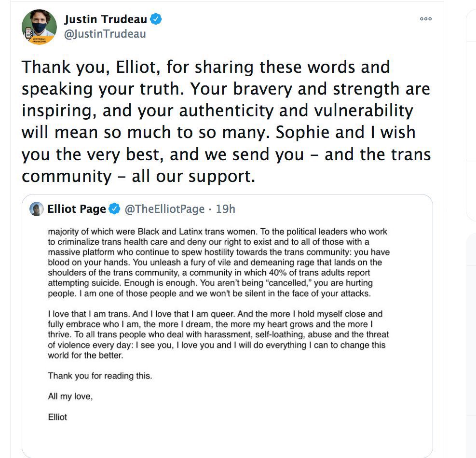The image size is (476, 458).
Task: Click Justin Trudeau's profile avatar
Action: tap(39, 27)
